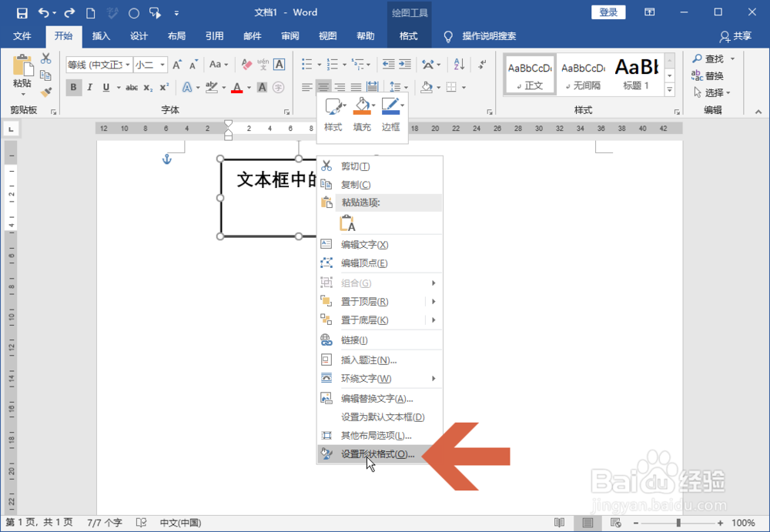770x532 pixels.
Task: Click the Decrease indent icon
Action: click(x=388, y=65)
